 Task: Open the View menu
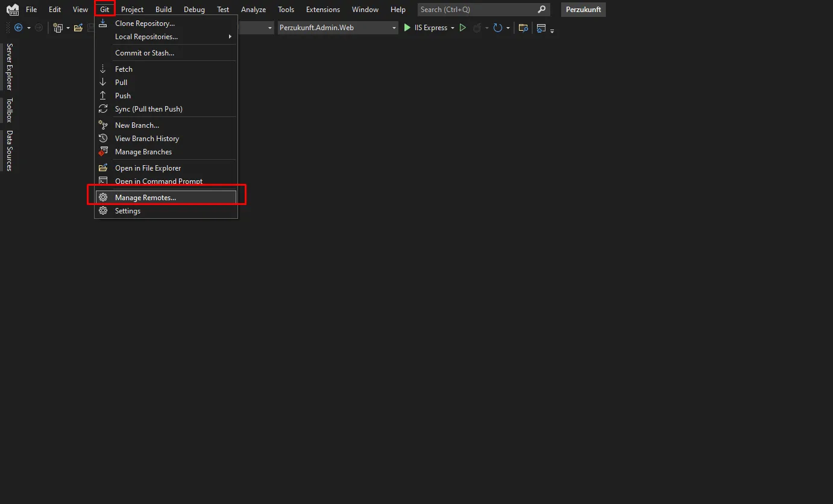(x=80, y=10)
